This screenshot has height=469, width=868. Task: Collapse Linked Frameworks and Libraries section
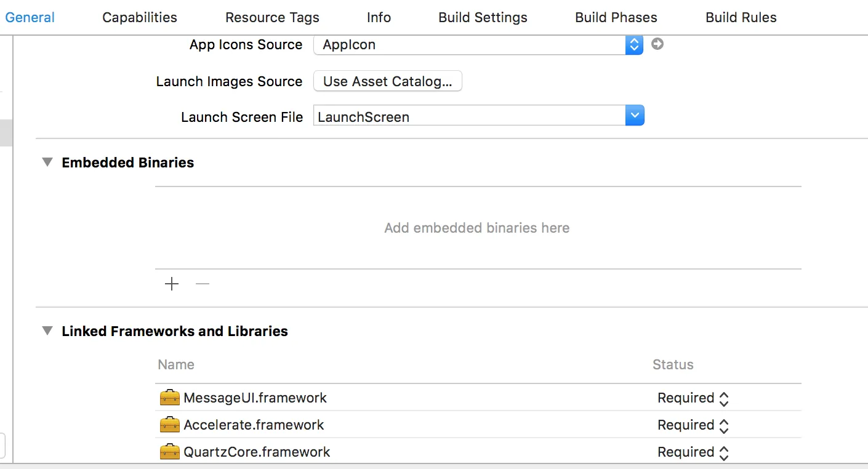[47, 331]
